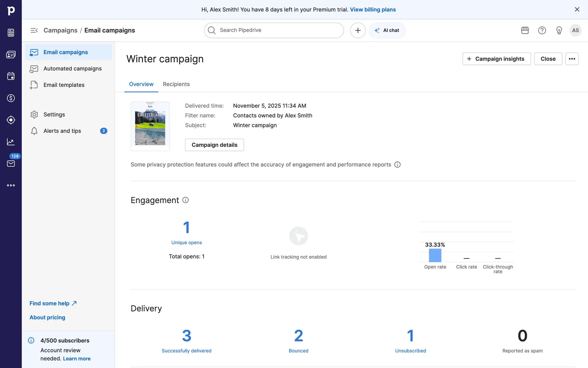Collapse the sidebar navigation menu toggle

click(x=34, y=30)
